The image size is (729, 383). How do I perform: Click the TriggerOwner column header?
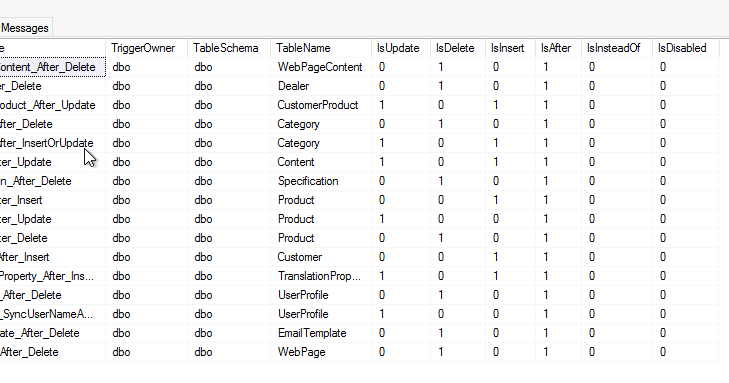146,48
